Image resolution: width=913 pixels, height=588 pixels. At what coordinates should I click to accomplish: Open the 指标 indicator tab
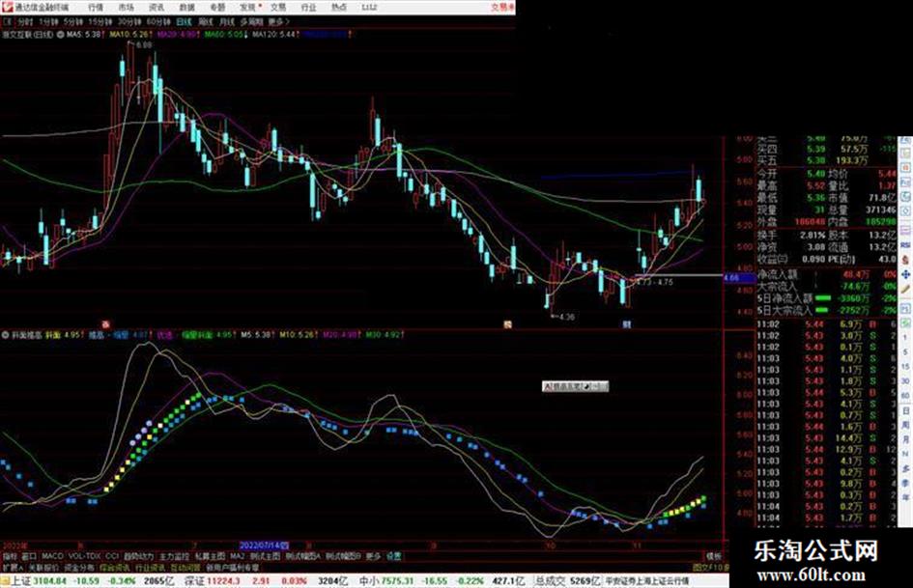10,556
